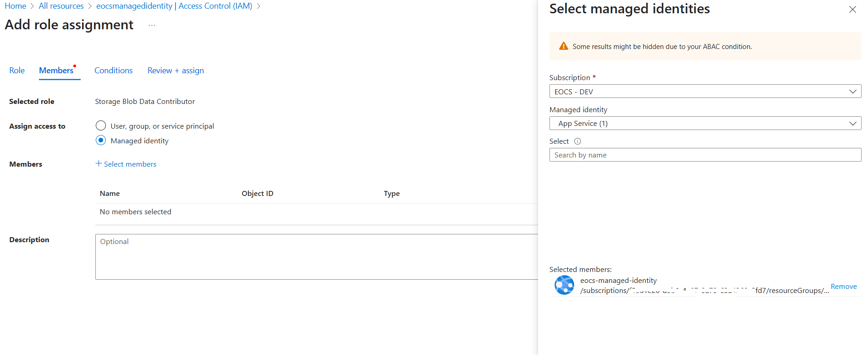868x358 pixels.
Task: Click the info icon next to Select
Action: (x=577, y=141)
